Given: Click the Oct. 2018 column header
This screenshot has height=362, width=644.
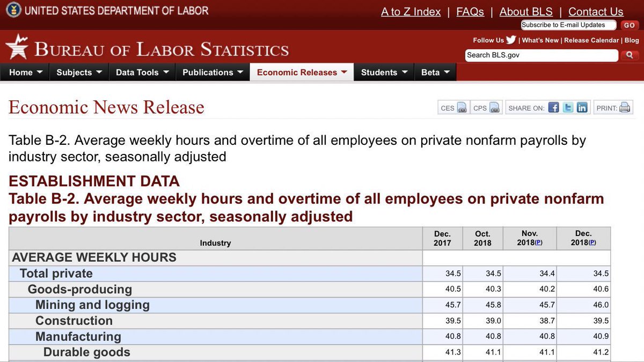Looking at the screenshot, I should click(x=483, y=238).
